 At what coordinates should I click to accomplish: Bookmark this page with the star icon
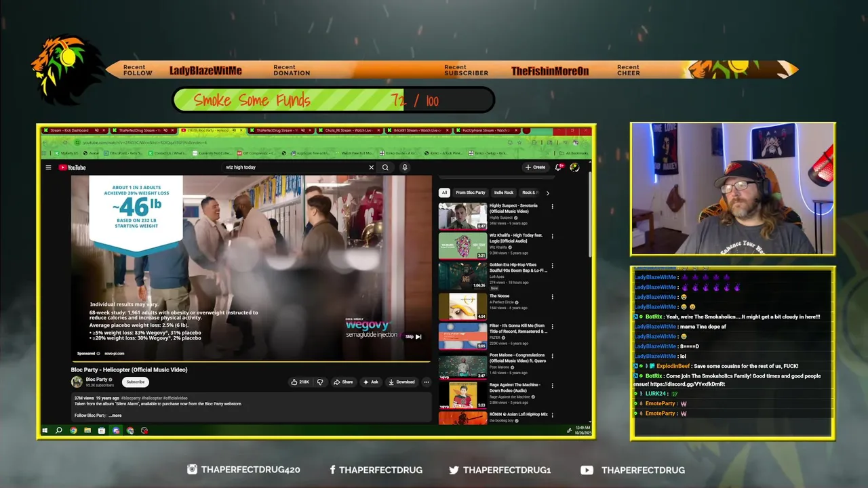[x=519, y=142]
